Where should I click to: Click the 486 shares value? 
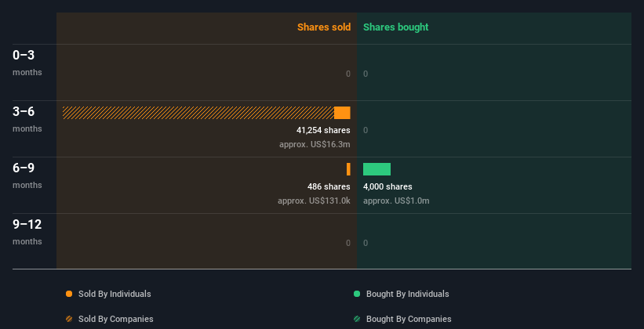pos(329,186)
